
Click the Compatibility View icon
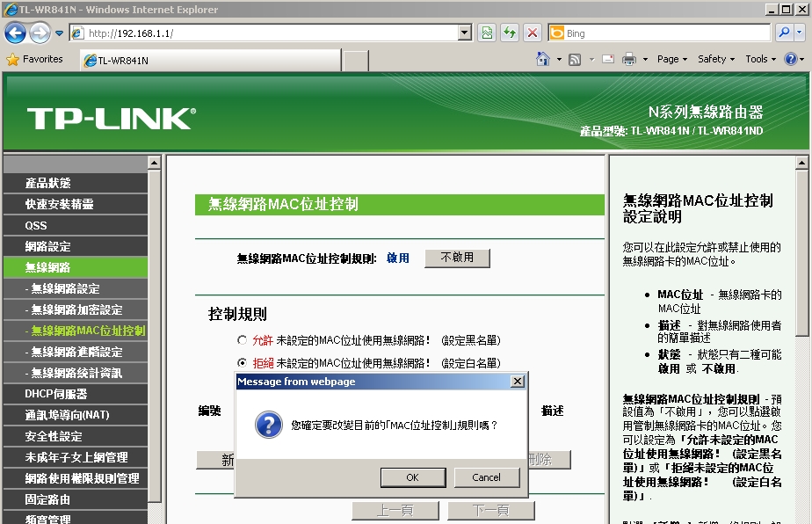click(x=488, y=33)
